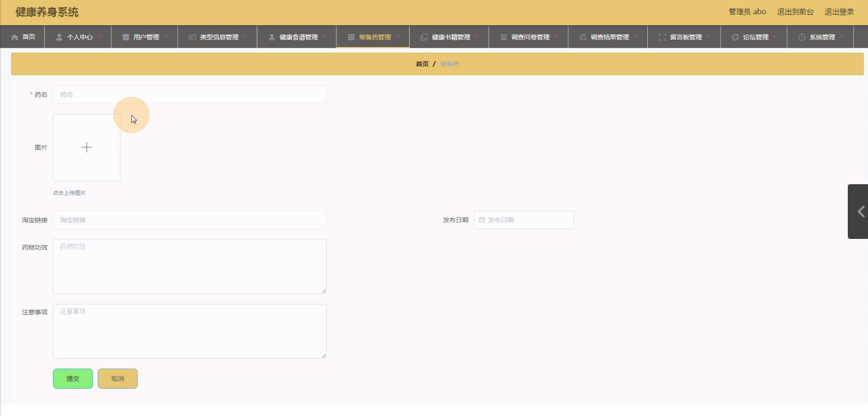Expand the 健康书籍管理 dropdown arrow
Screen dimensions: 868x416
pyautogui.click(x=477, y=37)
